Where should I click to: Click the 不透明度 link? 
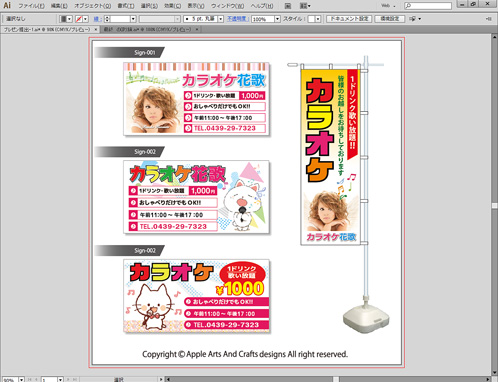click(238, 19)
